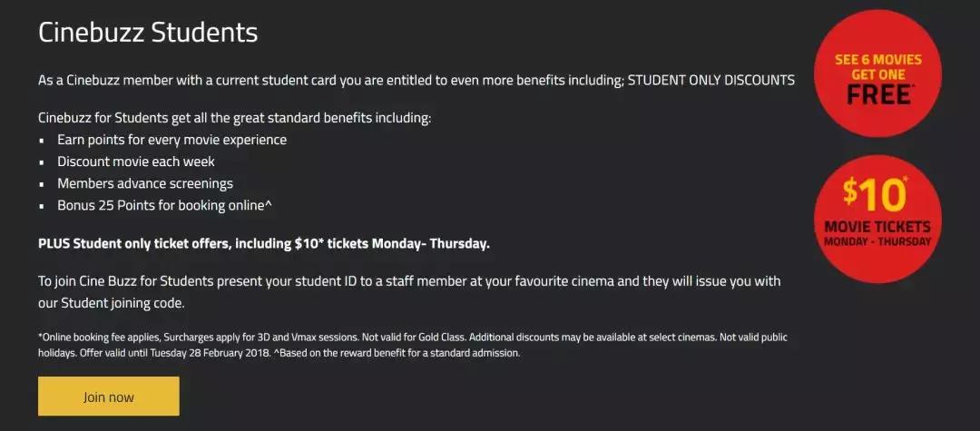980x431 pixels.
Task: Select "Bonus 25 Points for booking online" bullet
Action: (x=164, y=205)
